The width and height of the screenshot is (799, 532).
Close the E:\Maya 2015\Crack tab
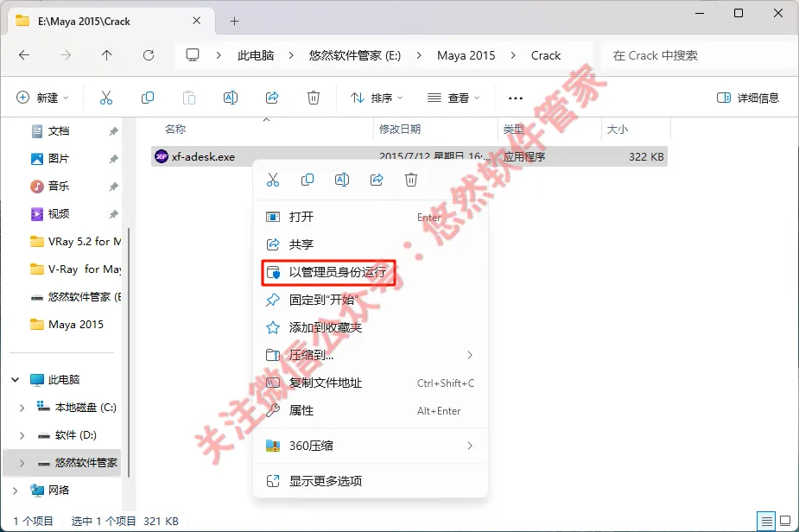point(197,21)
